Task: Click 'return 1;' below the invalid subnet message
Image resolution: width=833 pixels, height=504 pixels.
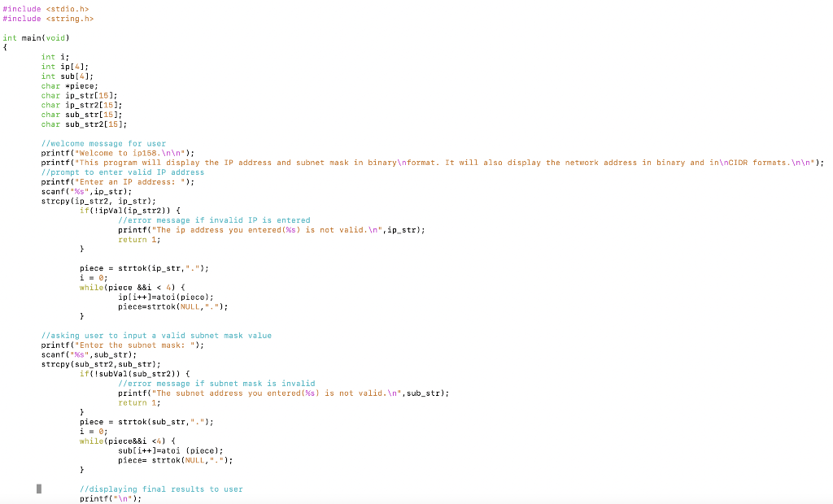Action: tap(139, 402)
